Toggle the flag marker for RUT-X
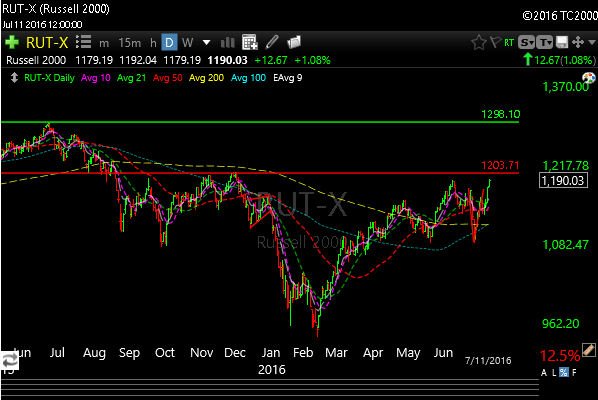The height and width of the screenshot is (400, 598). (495, 42)
